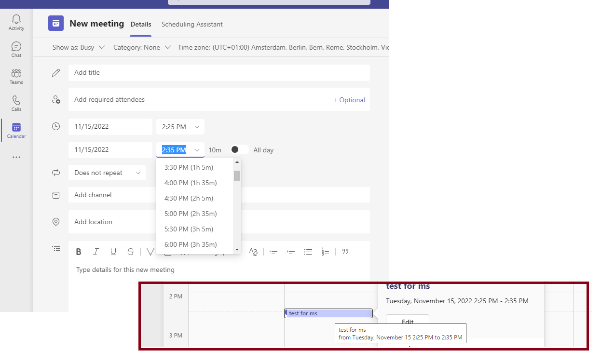
Task: Open the Calls section
Action: pos(16,103)
